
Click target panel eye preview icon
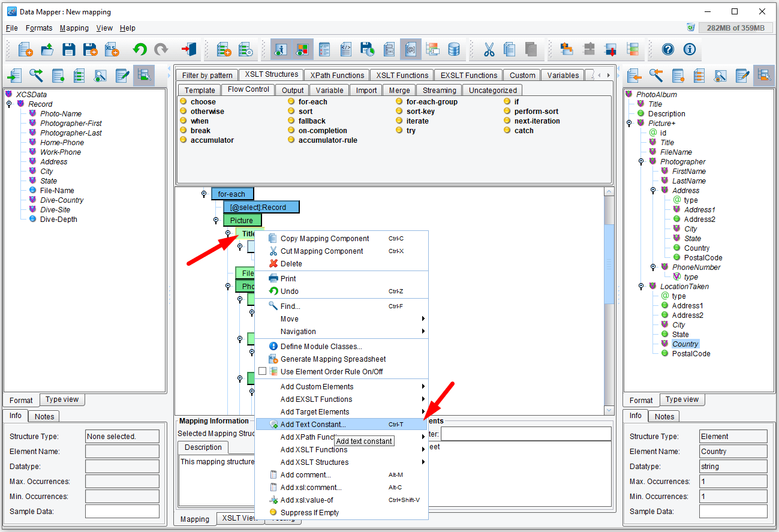click(x=720, y=76)
